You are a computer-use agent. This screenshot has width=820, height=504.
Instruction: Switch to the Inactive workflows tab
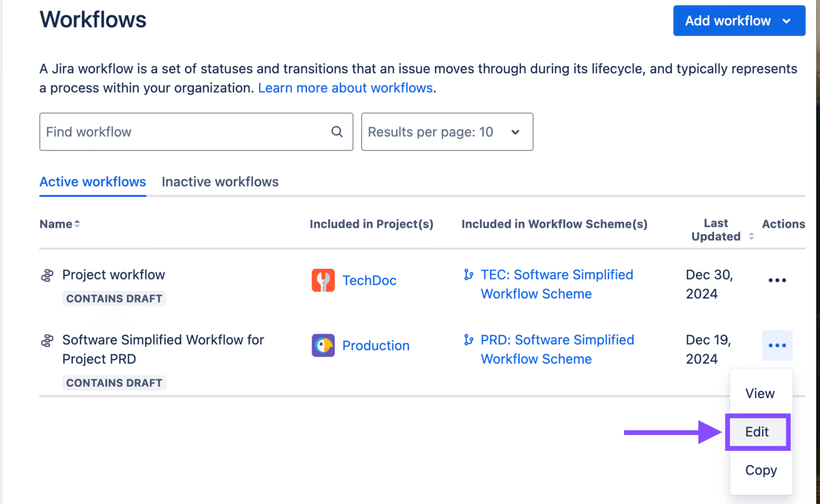click(220, 182)
